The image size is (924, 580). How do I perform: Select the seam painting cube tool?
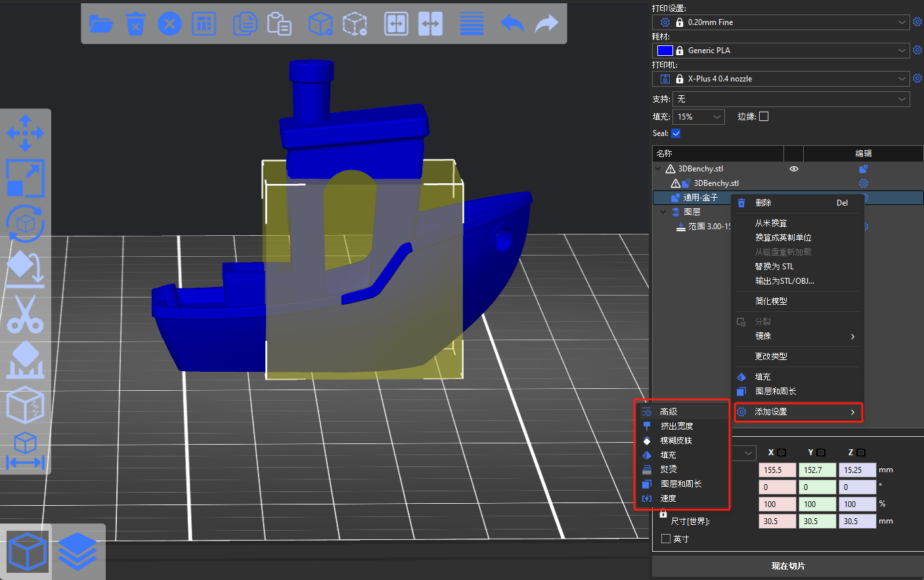point(25,405)
